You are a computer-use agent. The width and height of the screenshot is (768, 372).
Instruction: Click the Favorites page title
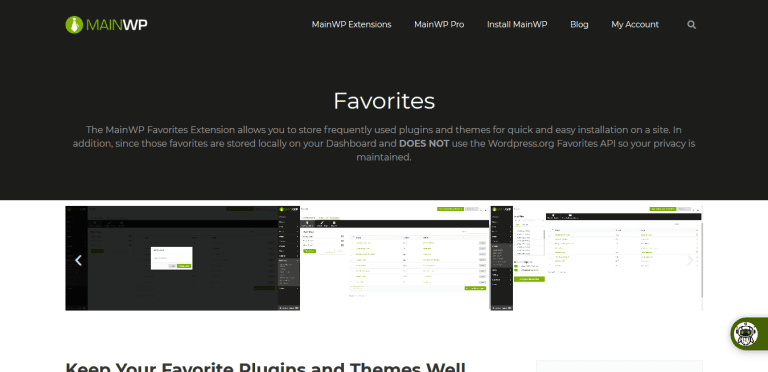pos(384,101)
